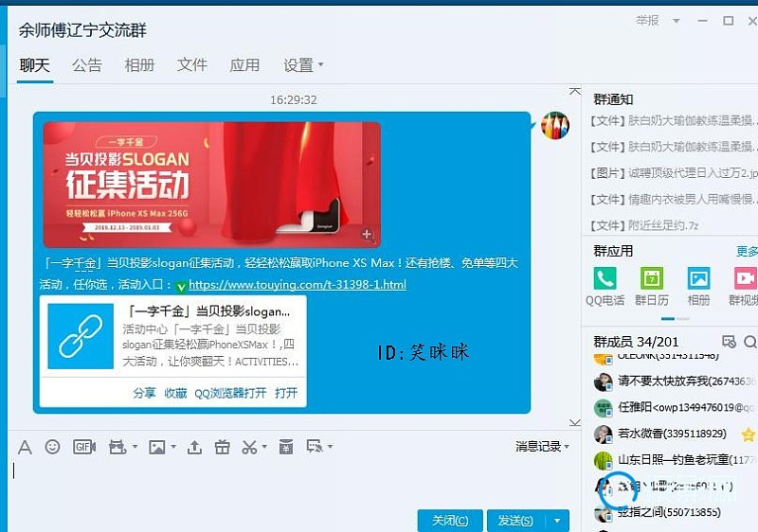Click 更多 in 群应用 section
Viewport: 758px width, 532px height.
[x=747, y=252]
